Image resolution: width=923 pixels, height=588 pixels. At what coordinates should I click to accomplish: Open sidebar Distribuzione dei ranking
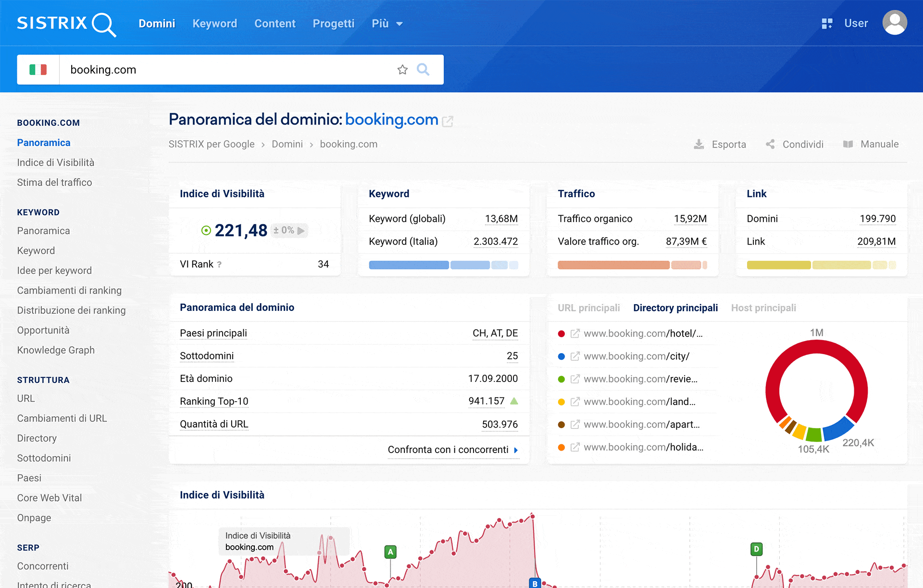click(71, 310)
